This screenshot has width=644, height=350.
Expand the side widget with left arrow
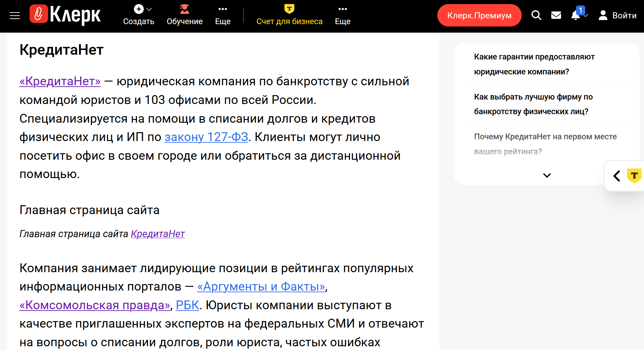click(617, 176)
